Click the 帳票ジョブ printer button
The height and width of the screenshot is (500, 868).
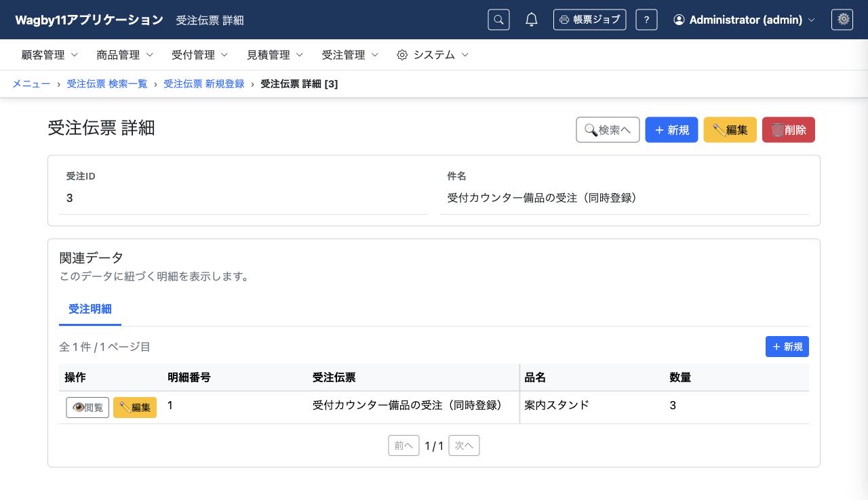[x=590, y=20]
